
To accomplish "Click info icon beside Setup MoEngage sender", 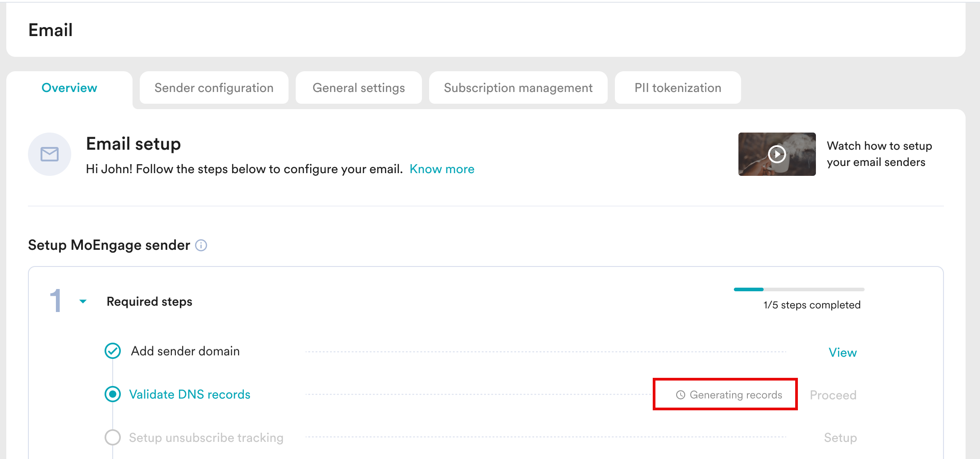I will [x=201, y=245].
